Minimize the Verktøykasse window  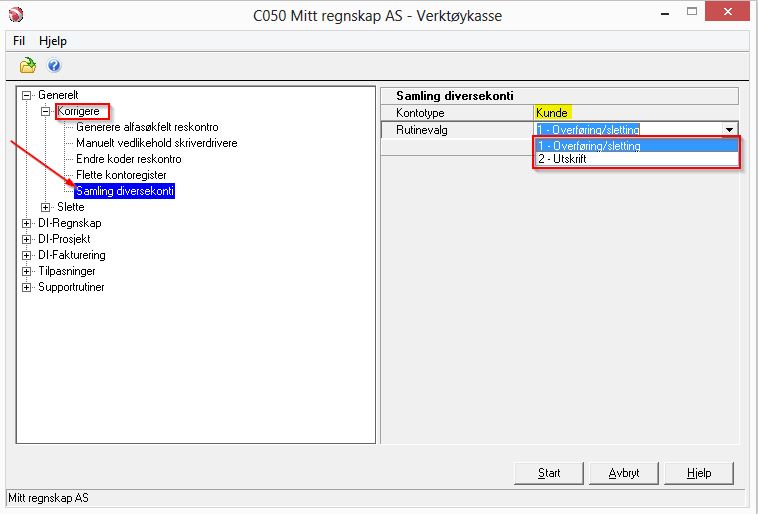[665, 13]
